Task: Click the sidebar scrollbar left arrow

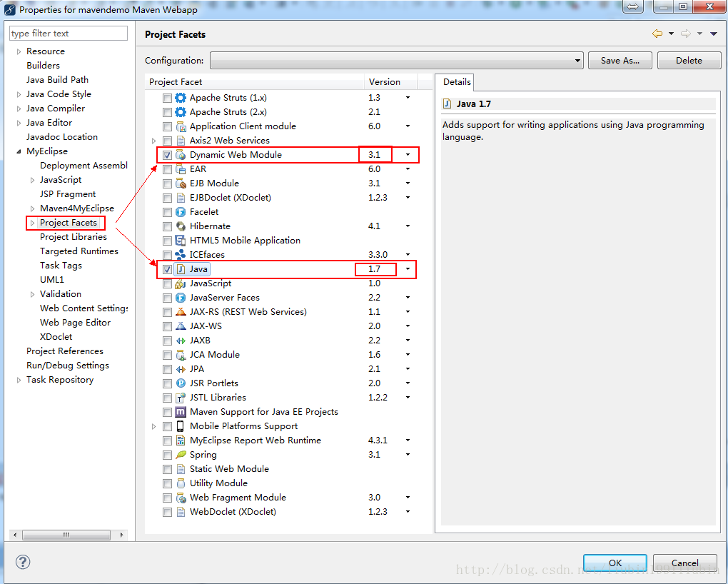Action: tap(15, 535)
